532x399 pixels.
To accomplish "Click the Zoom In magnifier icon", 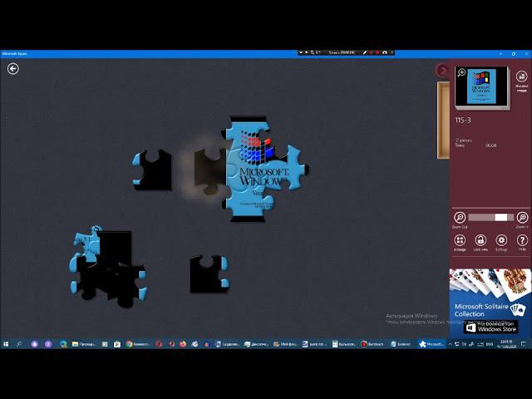I will 522,217.
